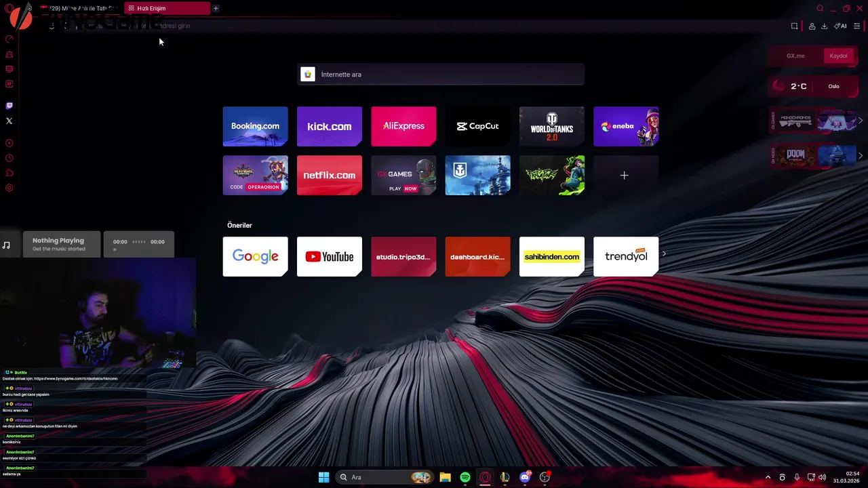Open a new tab with plus button
Viewport: 868px width, 488px height.
point(216,8)
